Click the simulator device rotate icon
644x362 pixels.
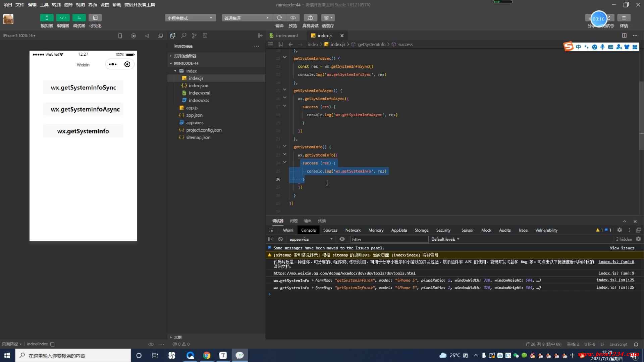coord(120,36)
